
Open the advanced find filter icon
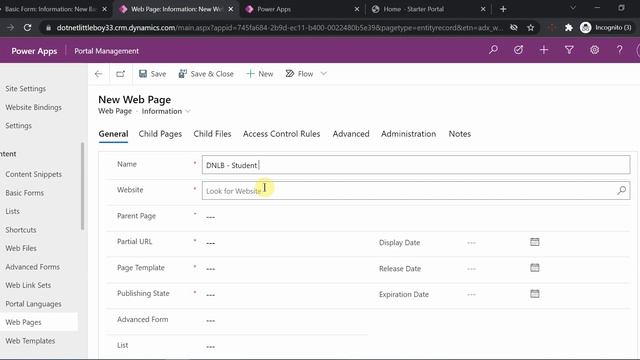point(569,50)
